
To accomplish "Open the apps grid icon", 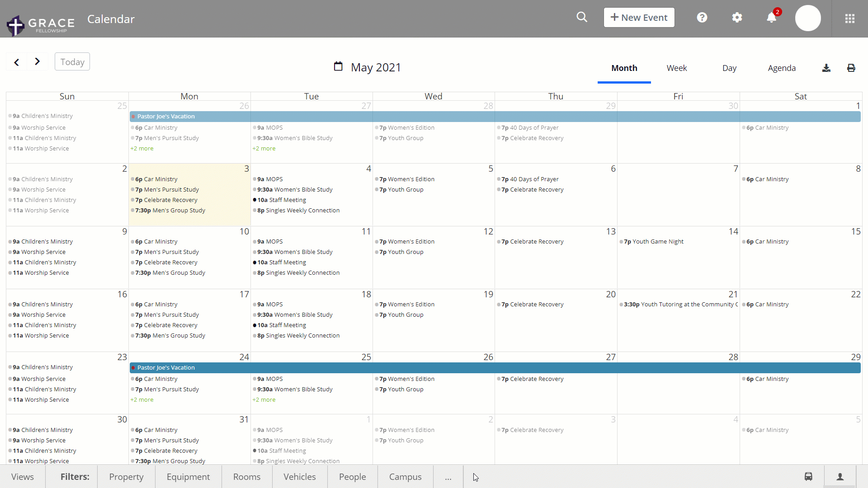I will 849,19.
